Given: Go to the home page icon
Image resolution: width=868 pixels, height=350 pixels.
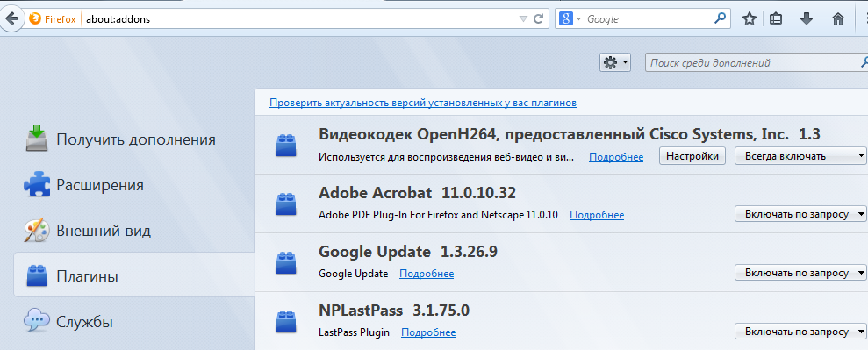Looking at the screenshot, I should 838,18.
